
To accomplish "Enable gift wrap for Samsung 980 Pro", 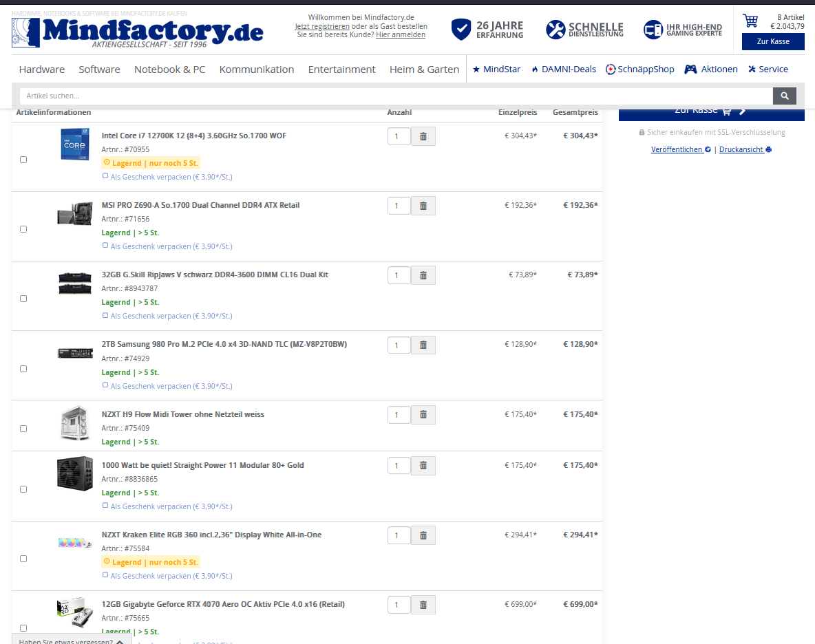I will tap(105, 385).
